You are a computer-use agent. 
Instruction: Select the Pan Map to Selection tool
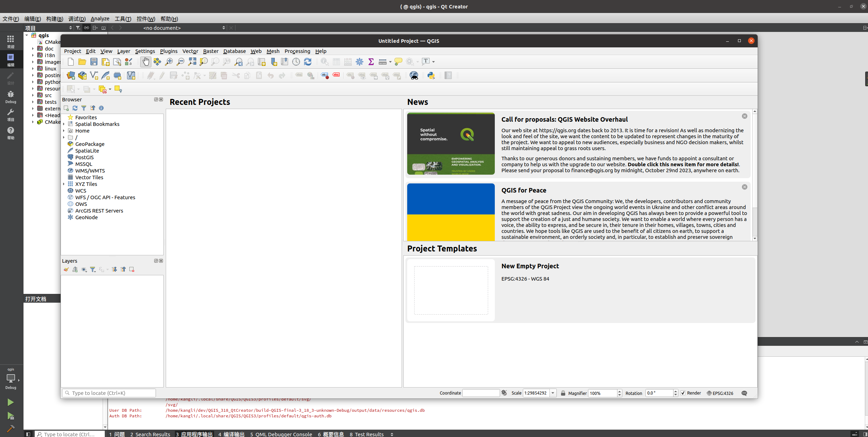[x=157, y=62]
